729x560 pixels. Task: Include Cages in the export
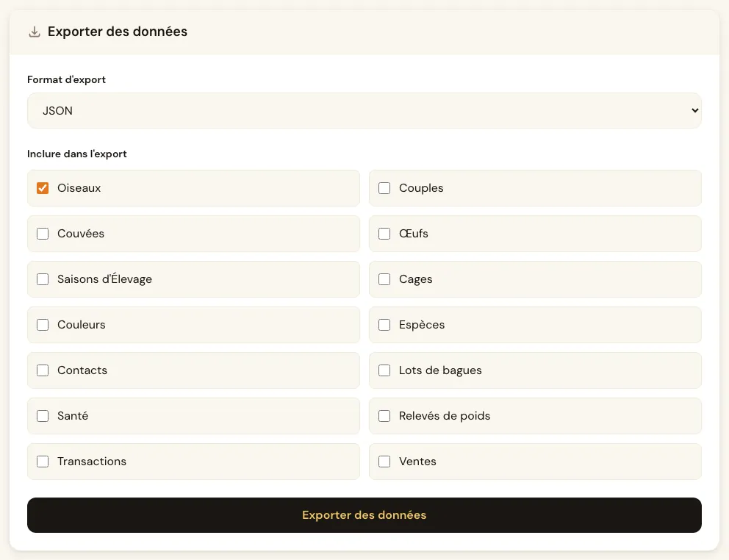[384, 279]
